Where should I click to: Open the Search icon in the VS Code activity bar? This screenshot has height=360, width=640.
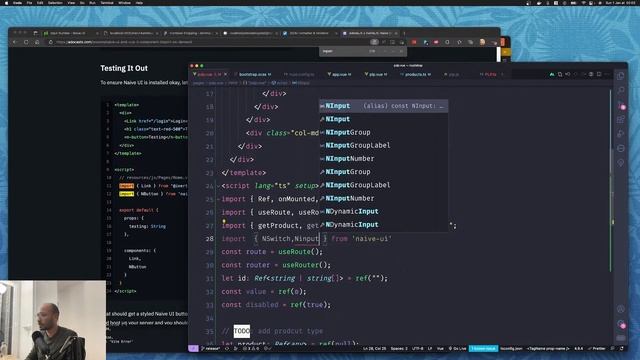coord(621,90)
